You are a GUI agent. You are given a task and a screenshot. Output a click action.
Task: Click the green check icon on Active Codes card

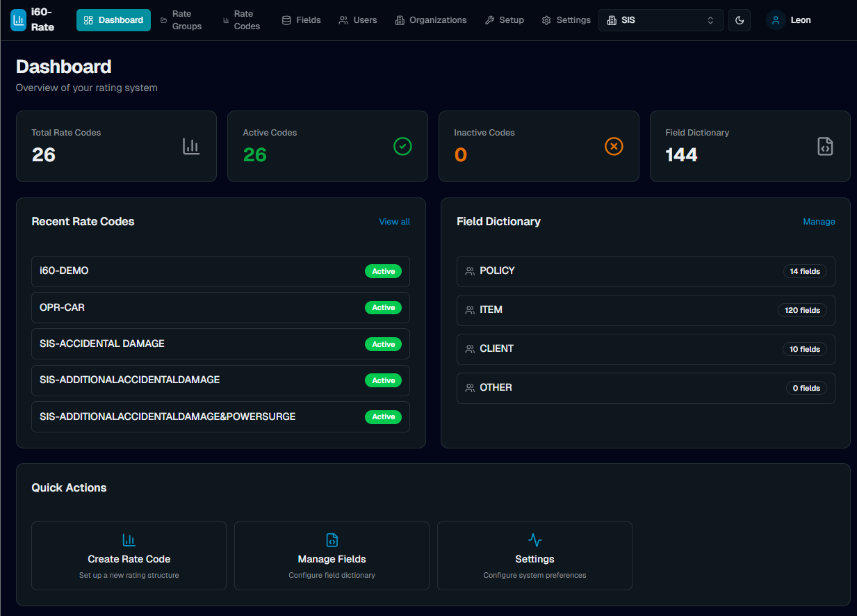click(402, 146)
